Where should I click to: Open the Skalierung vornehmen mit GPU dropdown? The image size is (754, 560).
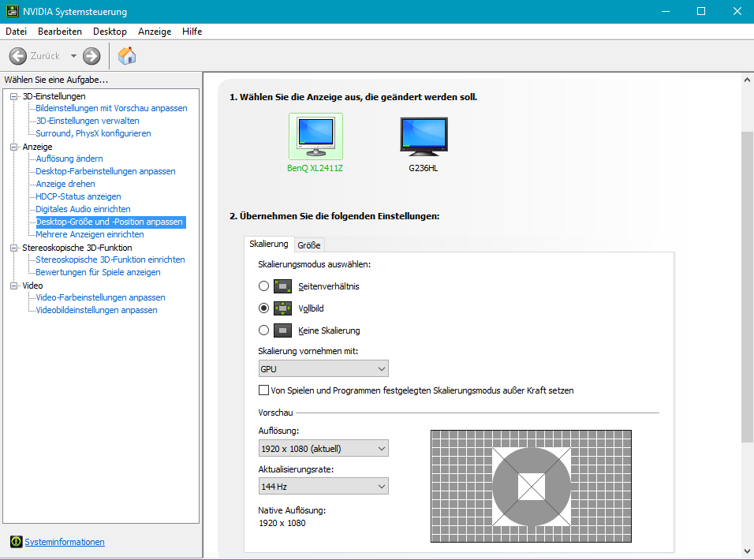pos(323,368)
